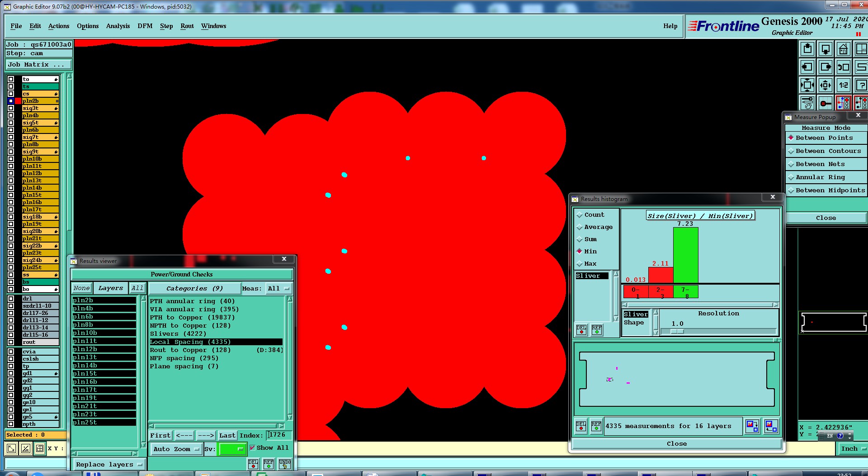868x476 pixels.
Task: Open the Inch units dropdown
Action: [x=853, y=448]
